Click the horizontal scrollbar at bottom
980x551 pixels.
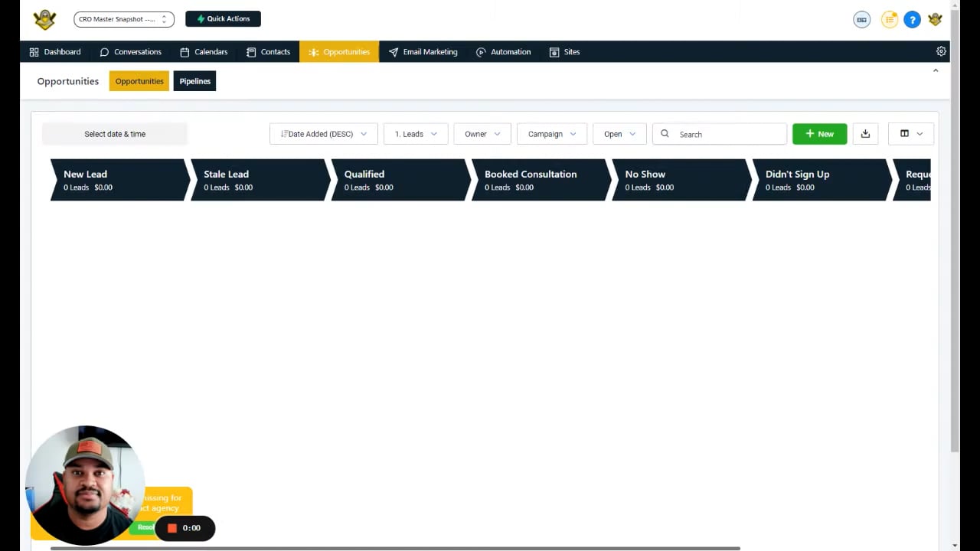395,548
